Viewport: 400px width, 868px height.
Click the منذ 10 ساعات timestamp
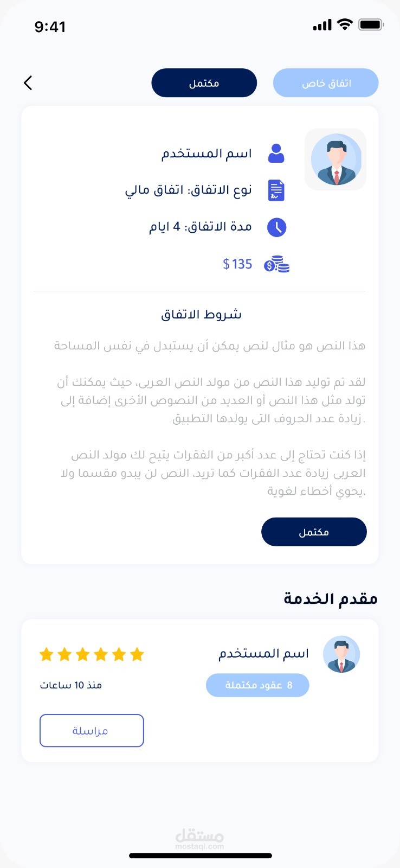tap(71, 685)
